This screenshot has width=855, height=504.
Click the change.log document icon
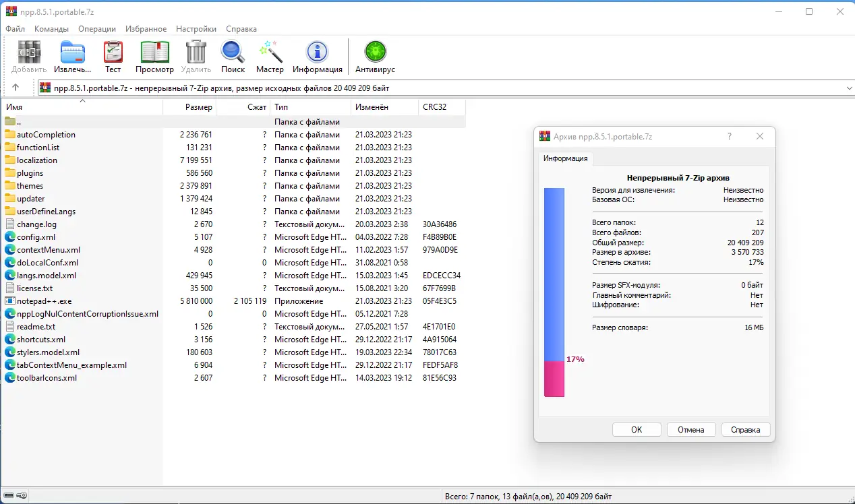pos(10,224)
